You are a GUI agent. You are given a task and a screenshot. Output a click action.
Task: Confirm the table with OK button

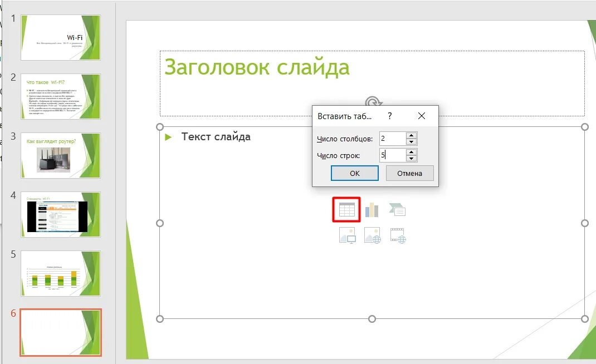click(355, 173)
